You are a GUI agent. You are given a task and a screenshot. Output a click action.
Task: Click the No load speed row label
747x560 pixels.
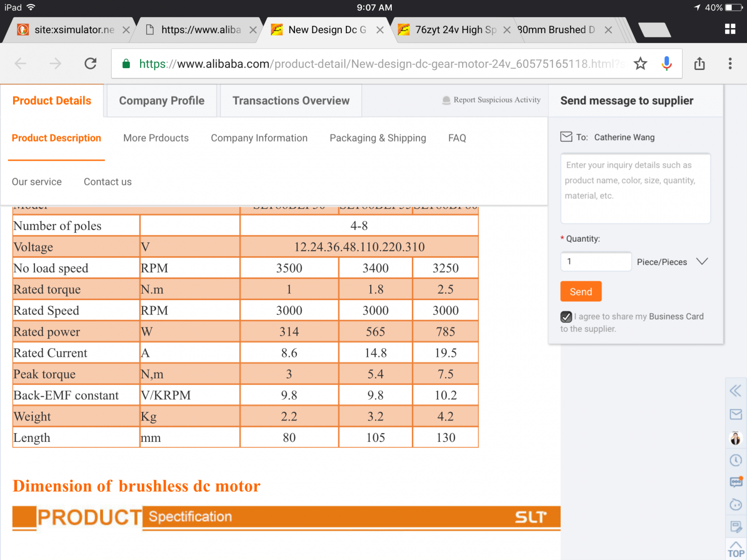tap(51, 268)
